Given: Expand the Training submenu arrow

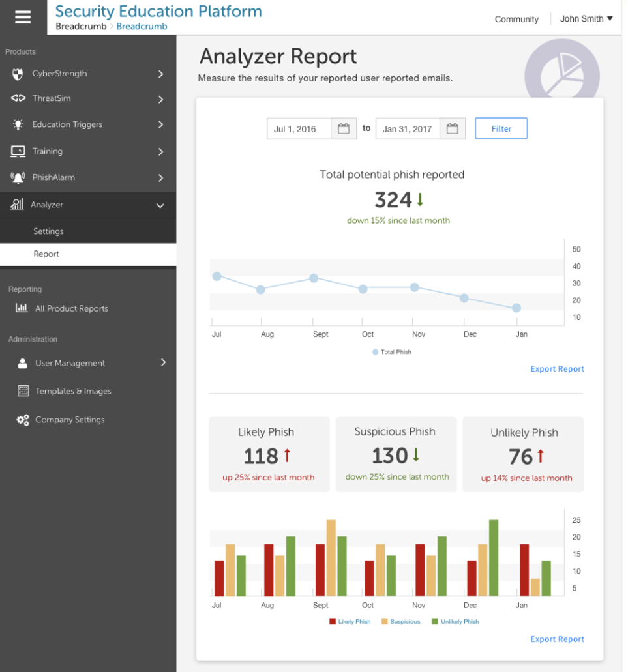Looking at the screenshot, I should (160, 152).
